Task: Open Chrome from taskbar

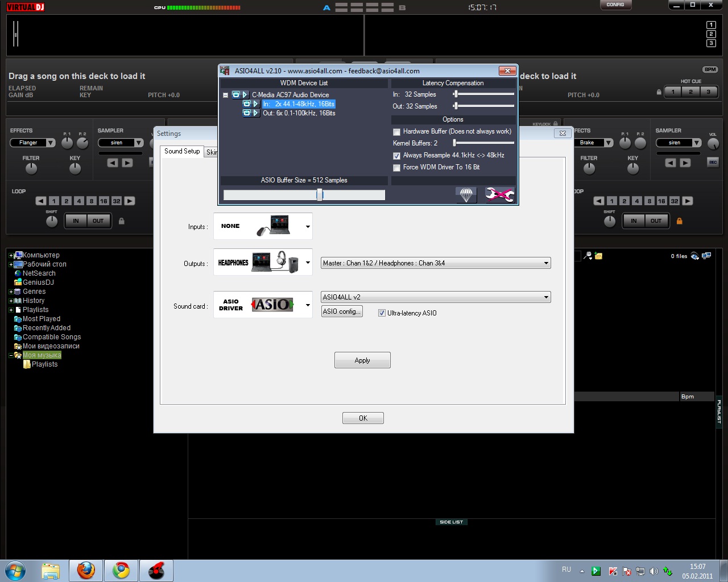Action: [121, 571]
